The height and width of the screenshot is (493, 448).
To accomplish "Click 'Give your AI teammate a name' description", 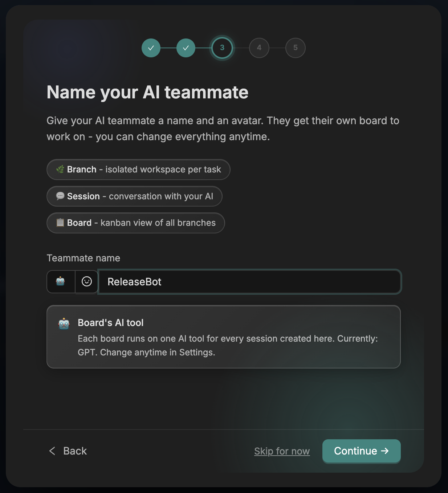I will (223, 129).
